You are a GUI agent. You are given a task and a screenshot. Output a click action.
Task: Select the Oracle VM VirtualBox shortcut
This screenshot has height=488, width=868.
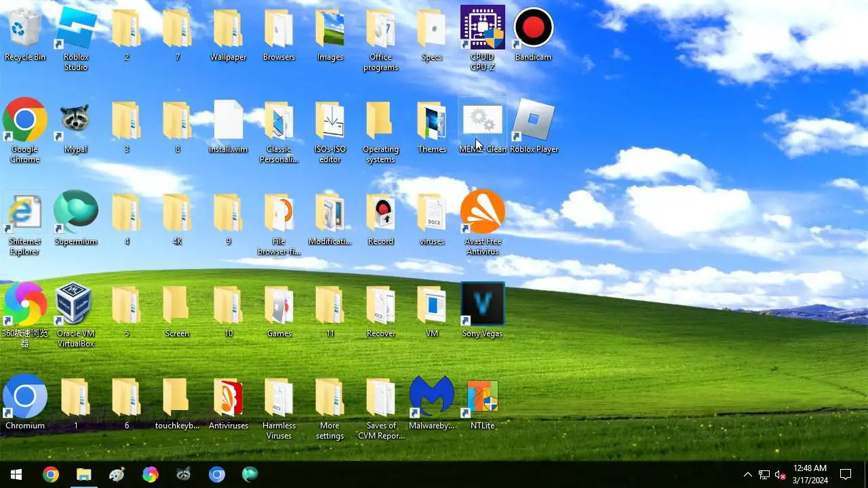pyautogui.click(x=76, y=315)
